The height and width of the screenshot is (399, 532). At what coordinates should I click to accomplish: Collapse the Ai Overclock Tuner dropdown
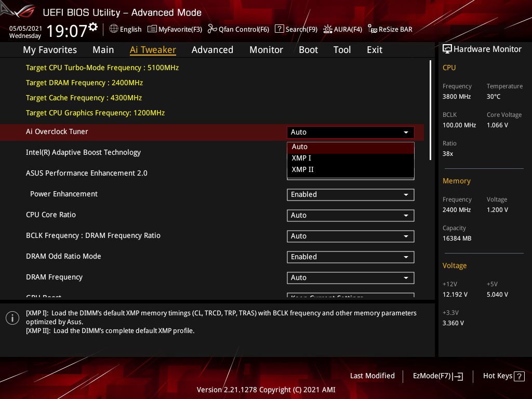351,132
